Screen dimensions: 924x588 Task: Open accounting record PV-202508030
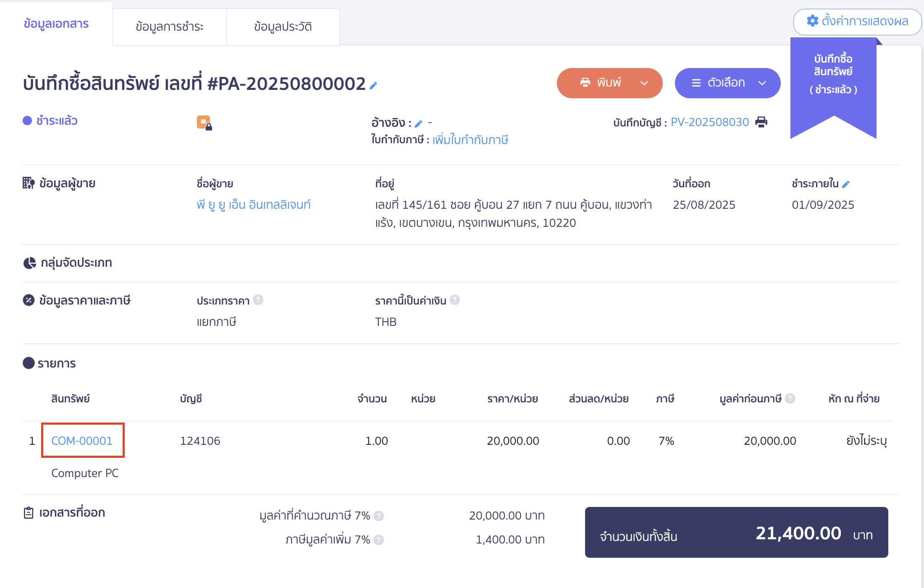click(710, 122)
